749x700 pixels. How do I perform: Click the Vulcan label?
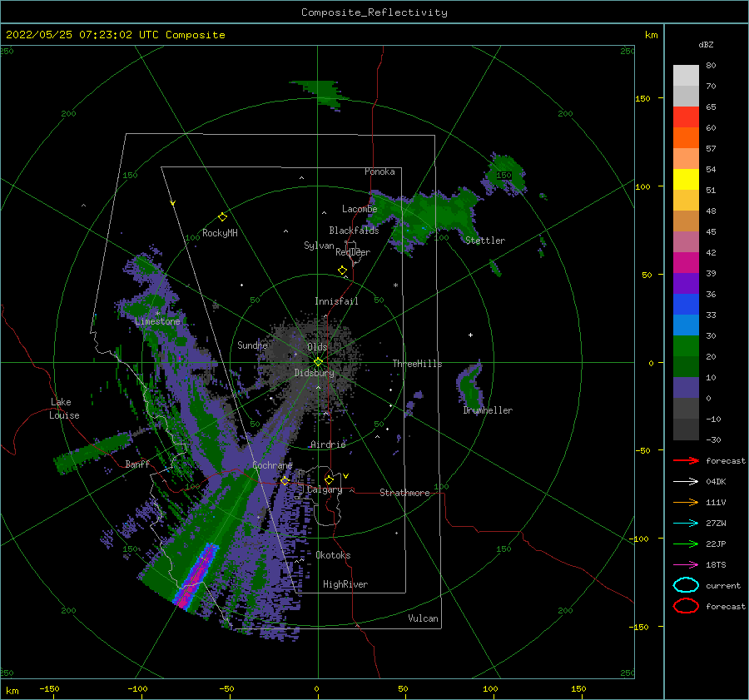click(424, 618)
